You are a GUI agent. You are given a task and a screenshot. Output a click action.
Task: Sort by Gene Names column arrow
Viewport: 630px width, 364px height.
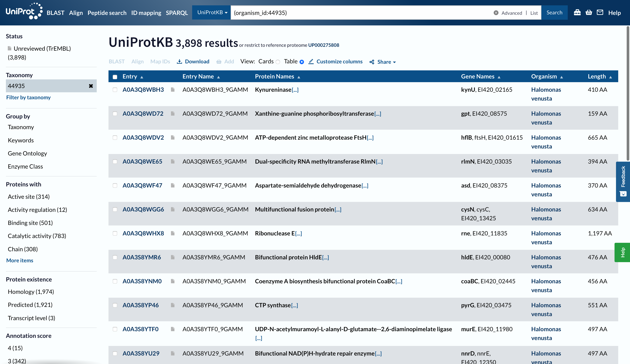499,77
